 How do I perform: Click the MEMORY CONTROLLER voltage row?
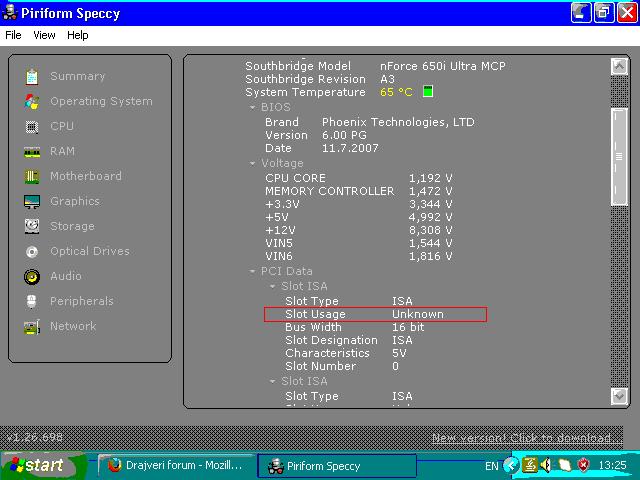[359, 191]
